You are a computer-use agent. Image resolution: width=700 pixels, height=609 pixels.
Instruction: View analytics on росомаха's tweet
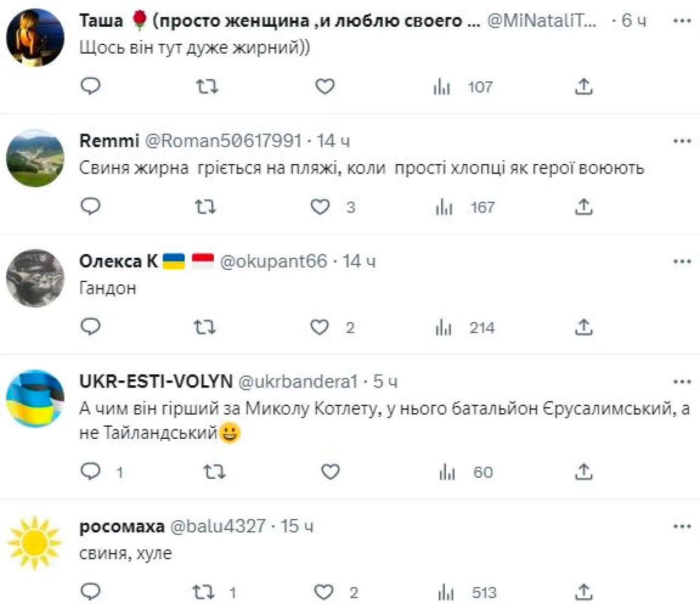(446, 593)
